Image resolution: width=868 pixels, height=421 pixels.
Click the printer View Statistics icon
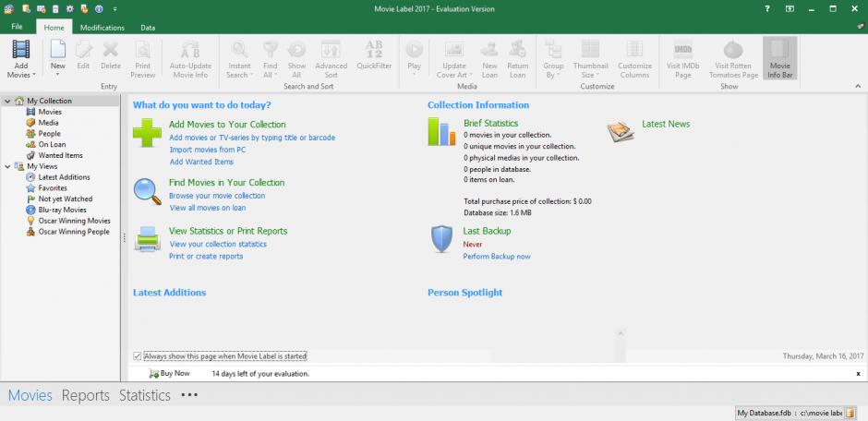coord(147,239)
